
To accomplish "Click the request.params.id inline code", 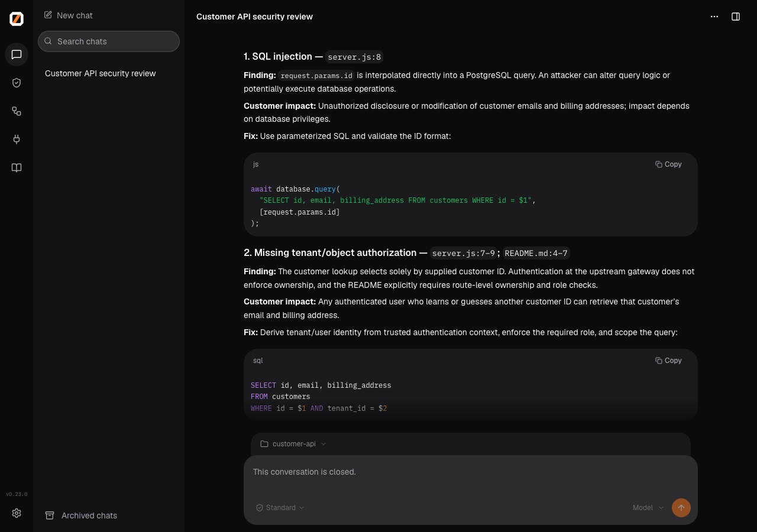I will pos(316,76).
